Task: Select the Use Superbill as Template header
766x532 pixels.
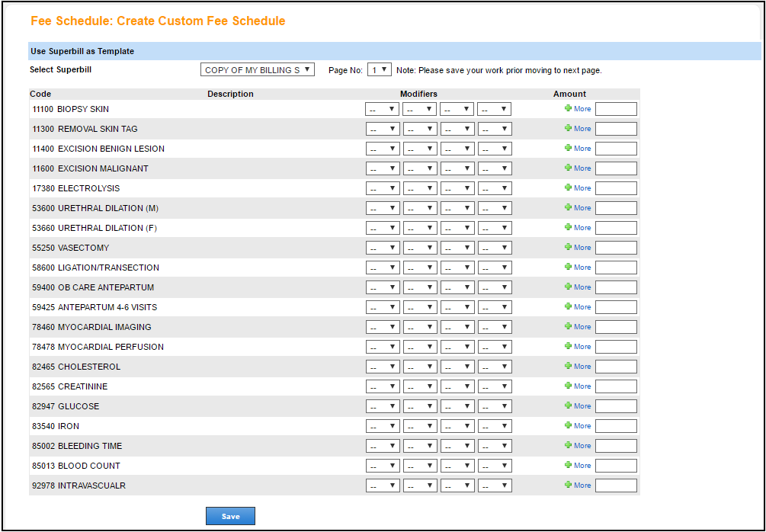Action: pyautogui.click(x=73, y=50)
